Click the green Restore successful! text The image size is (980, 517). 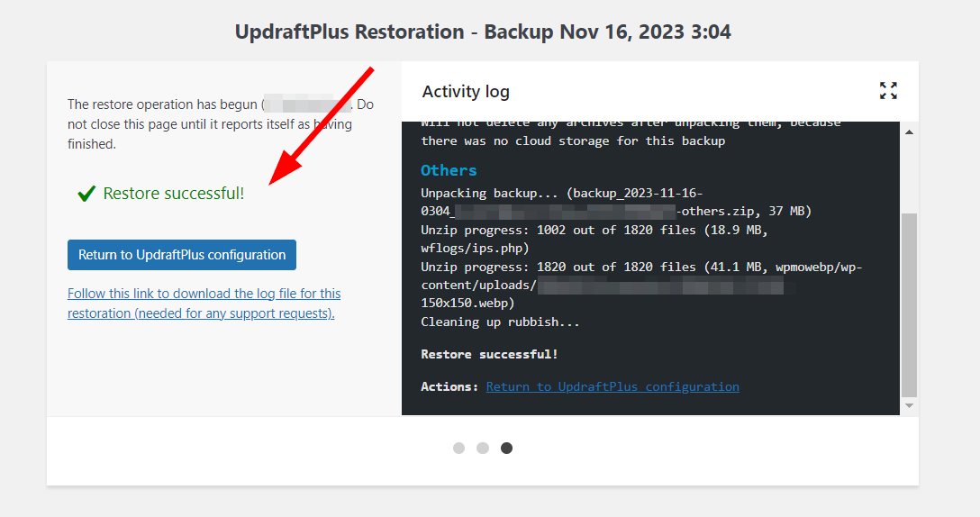tap(174, 194)
